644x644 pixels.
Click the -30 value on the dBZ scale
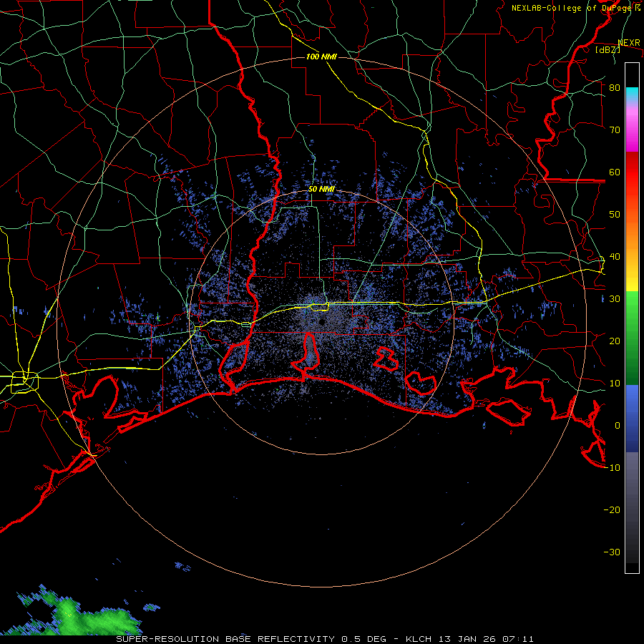click(x=612, y=552)
